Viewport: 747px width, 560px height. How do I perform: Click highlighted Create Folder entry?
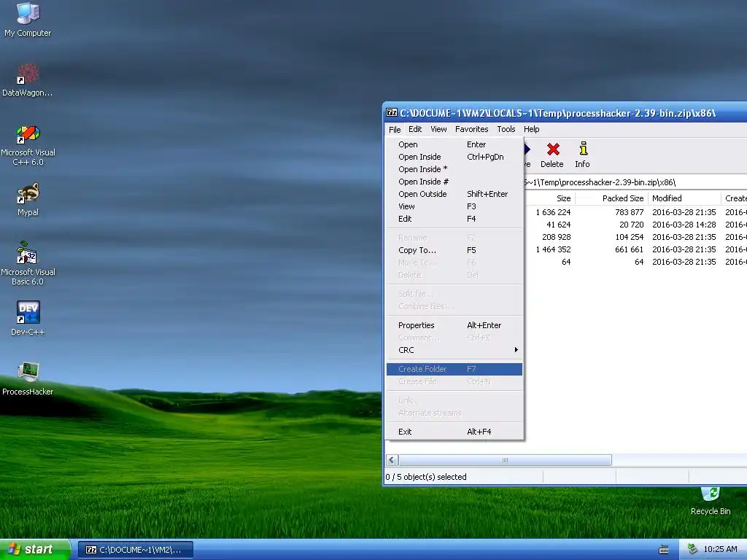(x=454, y=369)
